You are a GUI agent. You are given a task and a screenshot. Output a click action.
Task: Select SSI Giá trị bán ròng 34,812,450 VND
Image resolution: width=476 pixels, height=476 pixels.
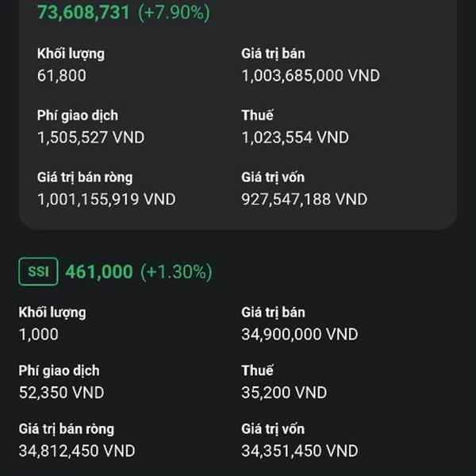point(77,451)
